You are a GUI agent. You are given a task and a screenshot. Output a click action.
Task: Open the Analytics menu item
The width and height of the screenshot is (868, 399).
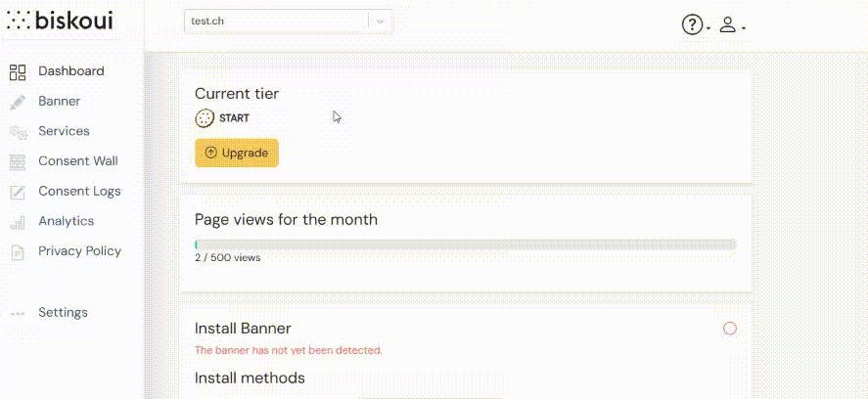click(x=66, y=222)
